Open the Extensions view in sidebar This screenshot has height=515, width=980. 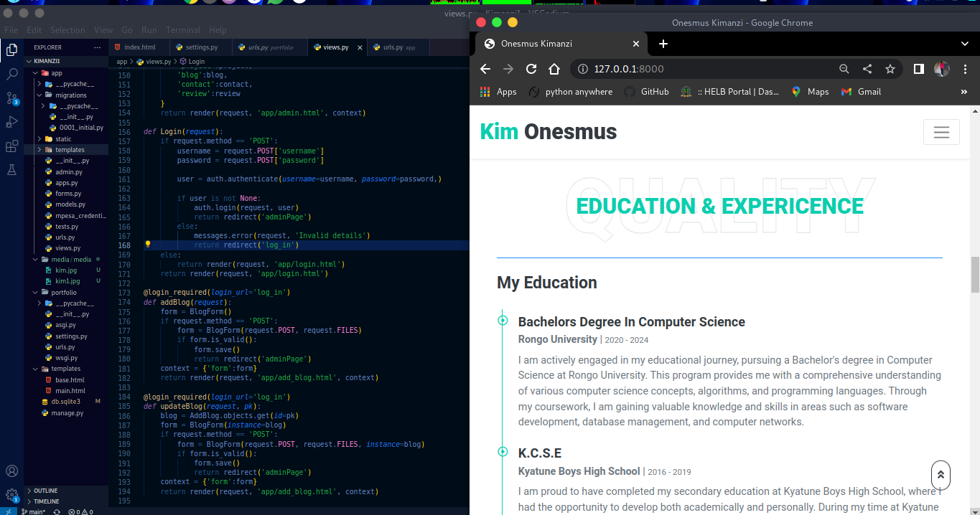tap(11, 146)
